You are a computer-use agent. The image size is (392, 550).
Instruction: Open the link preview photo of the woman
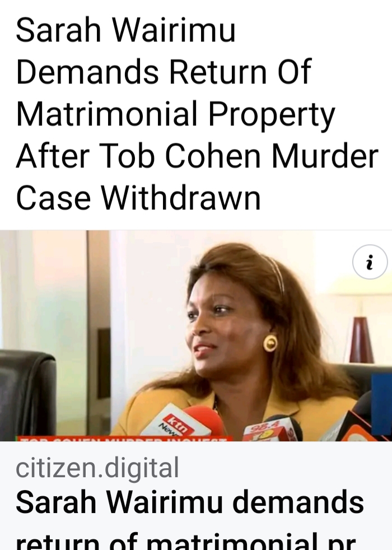(x=196, y=335)
